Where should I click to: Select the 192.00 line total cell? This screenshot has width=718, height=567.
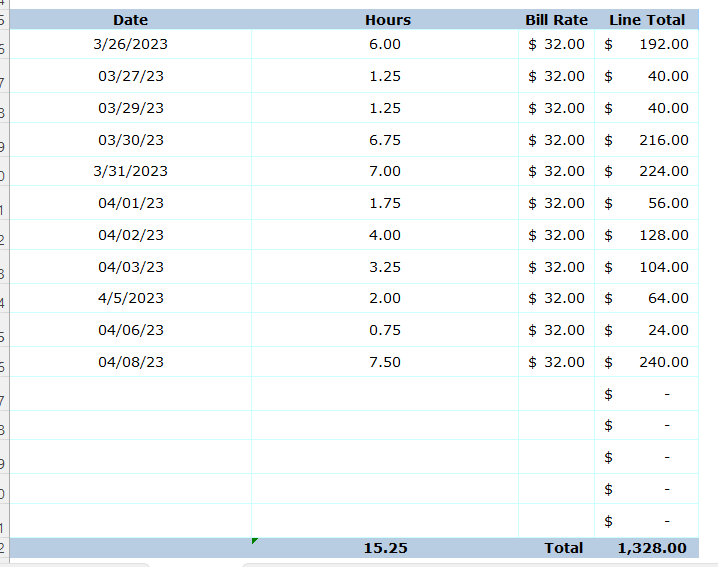tap(647, 44)
